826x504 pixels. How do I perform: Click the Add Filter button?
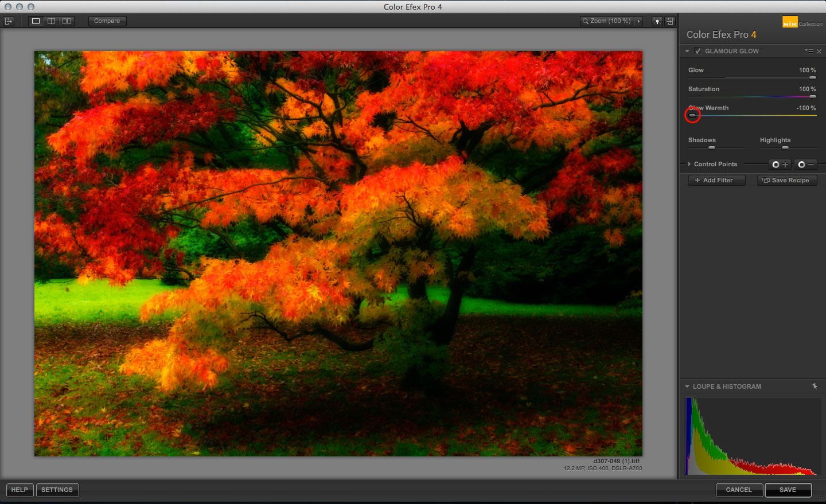pyautogui.click(x=716, y=180)
